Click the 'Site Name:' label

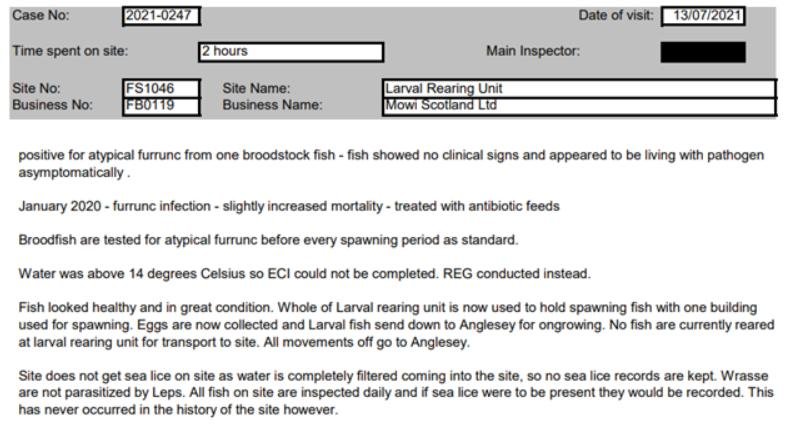point(256,88)
